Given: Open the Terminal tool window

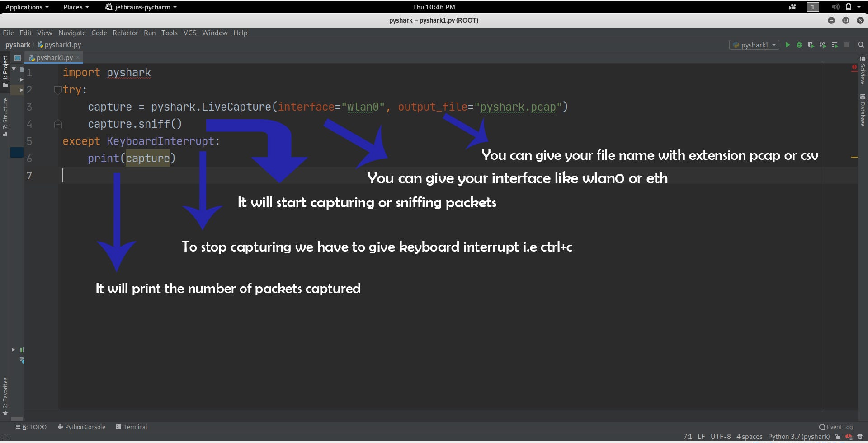Looking at the screenshot, I should 132,427.
